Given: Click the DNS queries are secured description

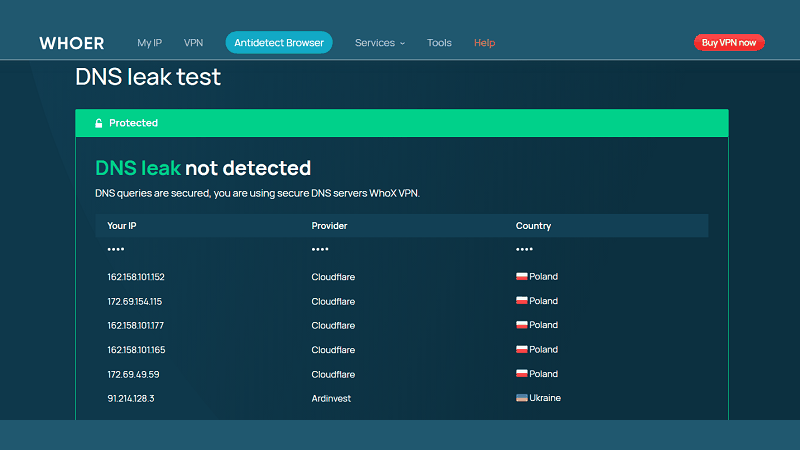Looking at the screenshot, I should (x=257, y=193).
